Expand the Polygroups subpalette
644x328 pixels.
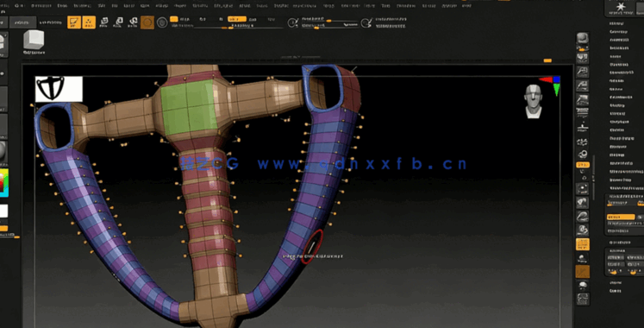pyautogui.click(x=619, y=122)
